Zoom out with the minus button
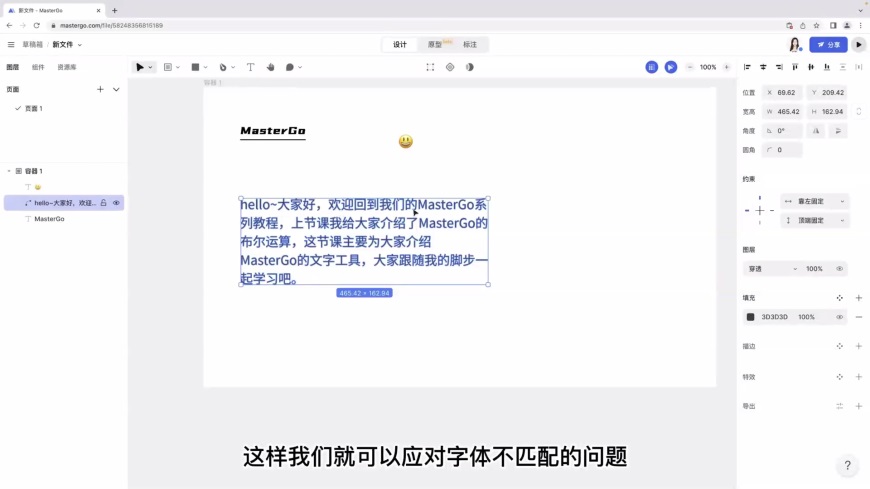 [x=690, y=67]
